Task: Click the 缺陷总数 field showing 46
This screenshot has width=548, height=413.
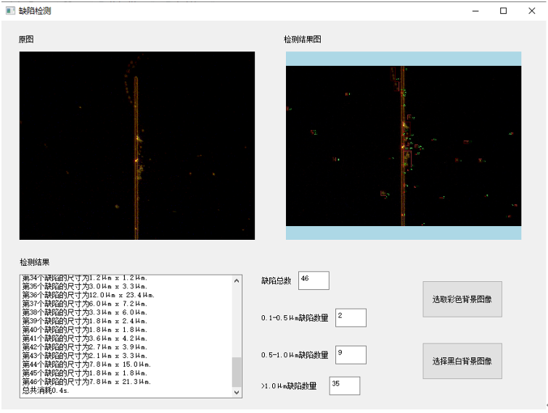Action: point(313,280)
